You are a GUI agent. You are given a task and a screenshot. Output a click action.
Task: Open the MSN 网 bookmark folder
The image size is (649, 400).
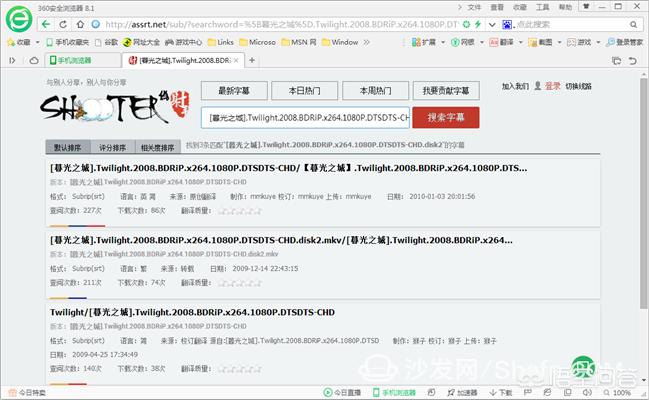[299, 42]
